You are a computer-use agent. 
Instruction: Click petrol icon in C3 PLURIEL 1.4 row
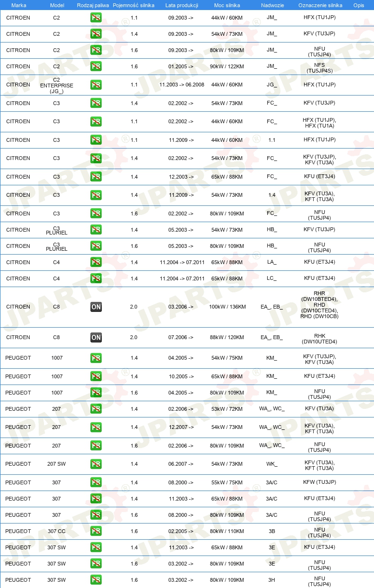[x=96, y=230]
